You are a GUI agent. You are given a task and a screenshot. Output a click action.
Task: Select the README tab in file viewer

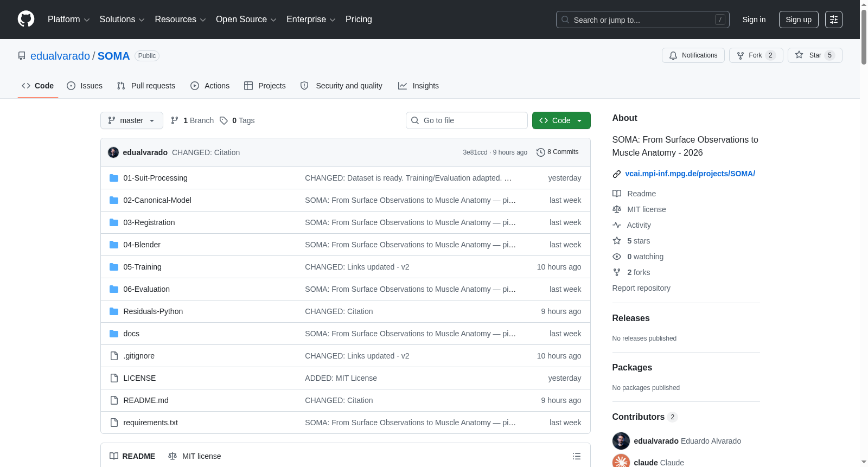click(132, 456)
